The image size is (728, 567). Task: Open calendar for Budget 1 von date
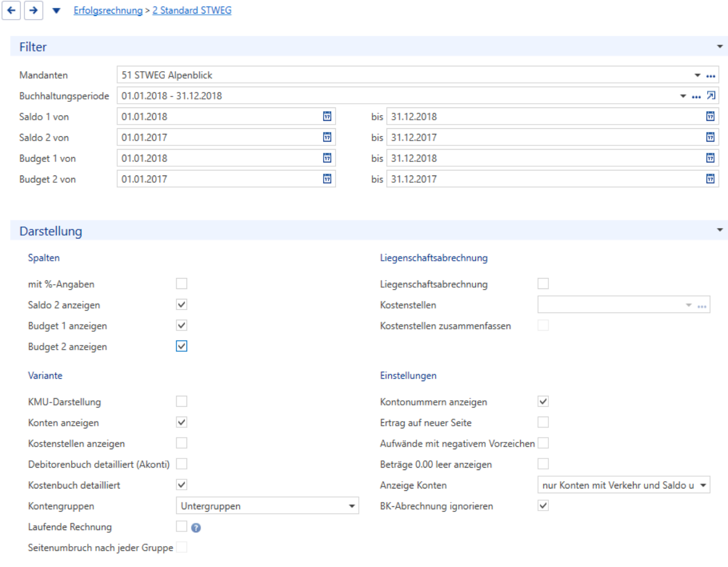[328, 158]
